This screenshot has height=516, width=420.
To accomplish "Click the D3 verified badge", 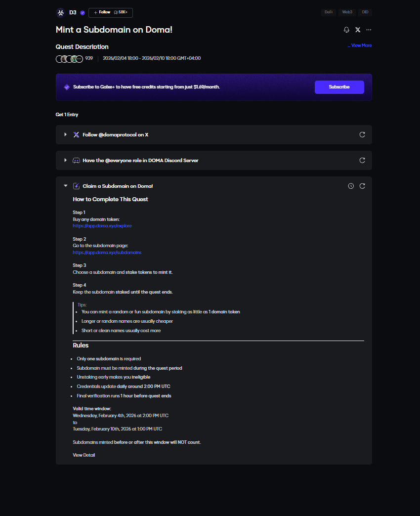I will pos(83,12).
